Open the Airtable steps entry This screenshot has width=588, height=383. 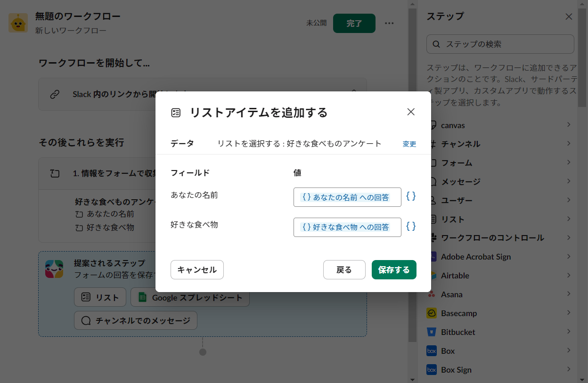pos(500,276)
